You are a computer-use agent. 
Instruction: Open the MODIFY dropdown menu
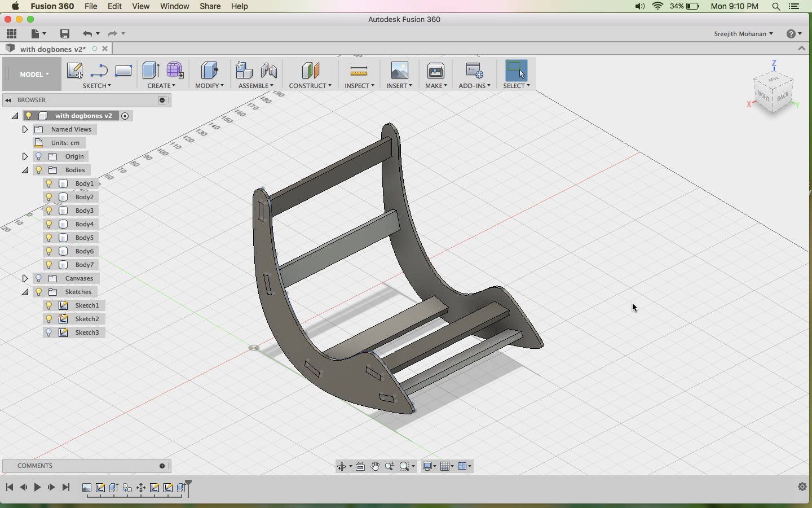[x=209, y=86]
